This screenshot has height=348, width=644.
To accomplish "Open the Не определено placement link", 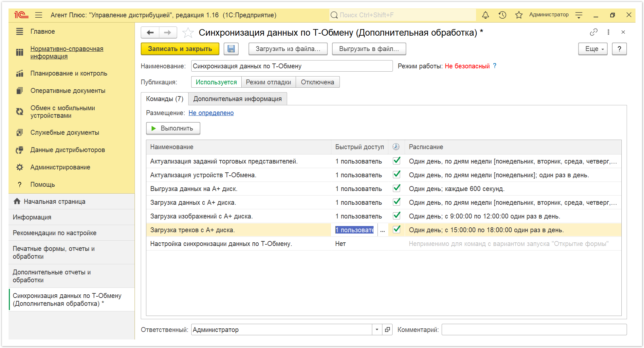I will pos(211,113).
